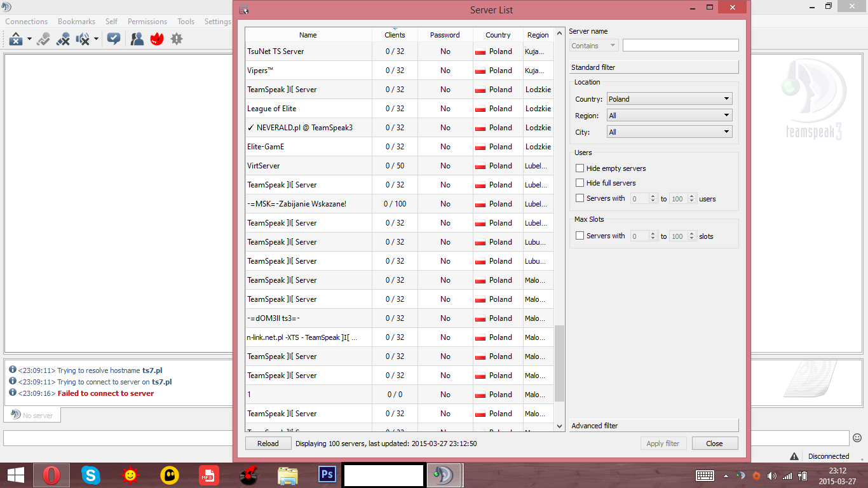
Task: Click the away status toolbar icon
Action: pos(16,39)
